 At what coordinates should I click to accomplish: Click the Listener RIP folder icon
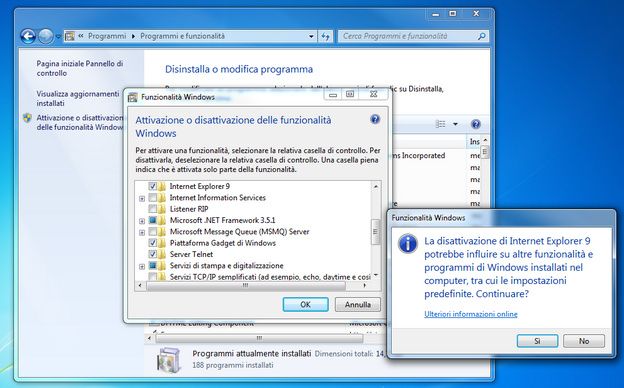162,209
